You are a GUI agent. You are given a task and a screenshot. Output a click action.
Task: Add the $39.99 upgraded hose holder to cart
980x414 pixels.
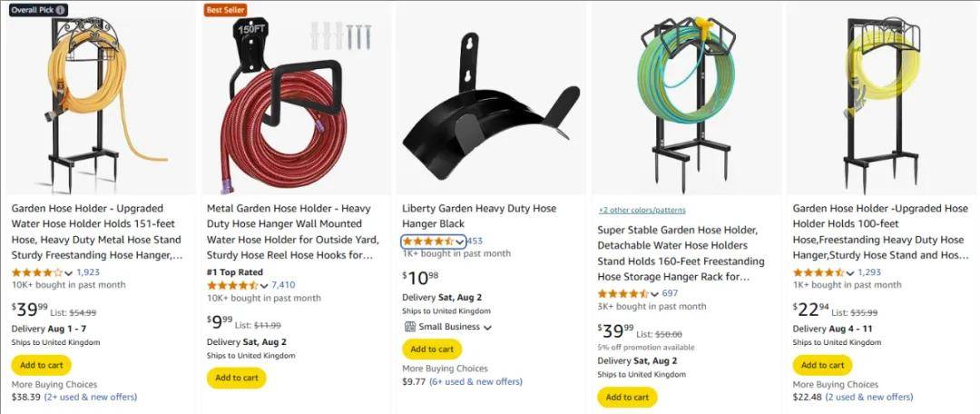(x=42, y=365)
